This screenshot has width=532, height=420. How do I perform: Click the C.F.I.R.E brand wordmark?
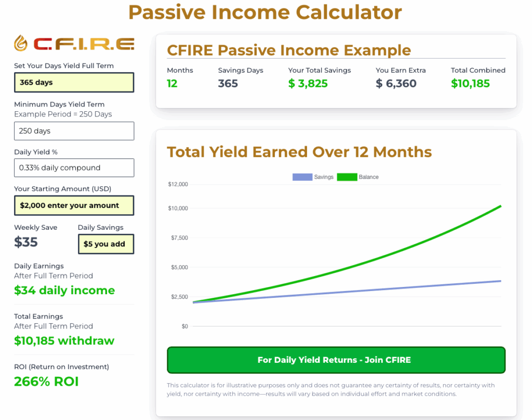84,44
